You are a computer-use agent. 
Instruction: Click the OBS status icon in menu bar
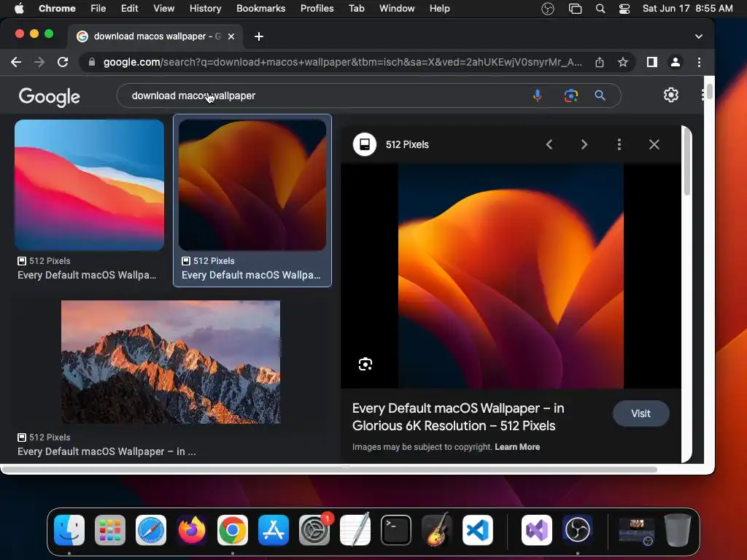(x=548, y=9)
